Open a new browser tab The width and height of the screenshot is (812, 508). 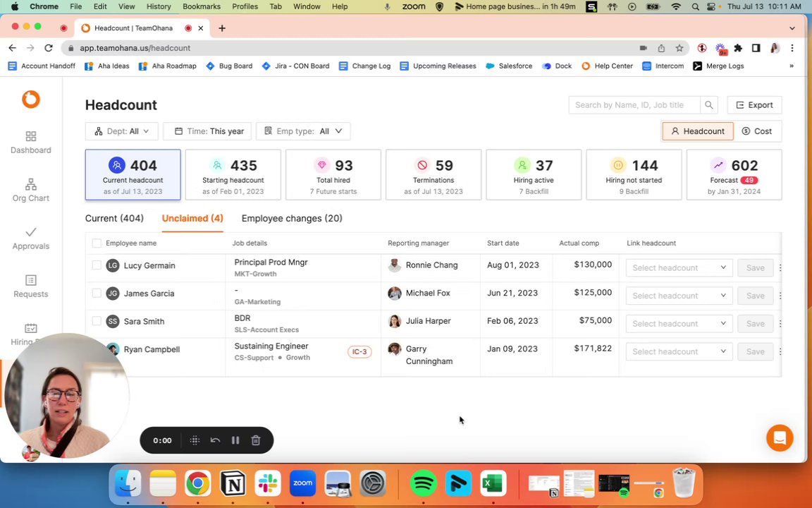(222, 28)
